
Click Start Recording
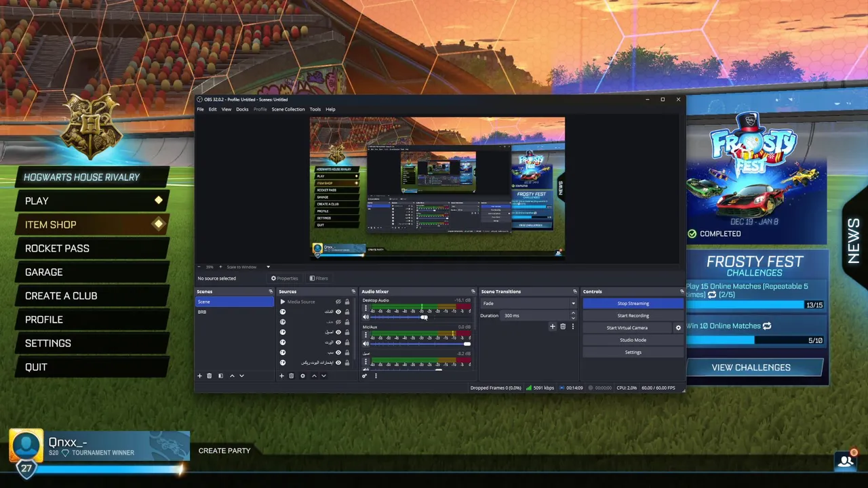click(x=633, y=316)
